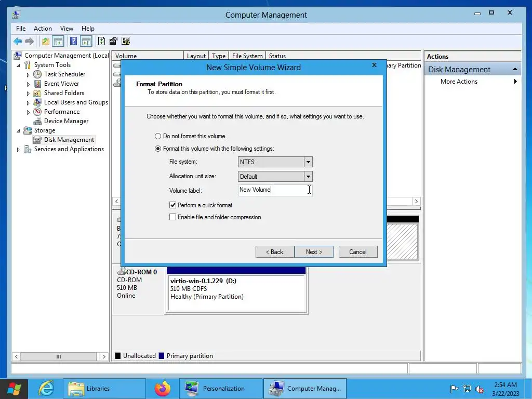Click the Settings checklist toolbar icon

pyautogui.click(x=126, y=42)
